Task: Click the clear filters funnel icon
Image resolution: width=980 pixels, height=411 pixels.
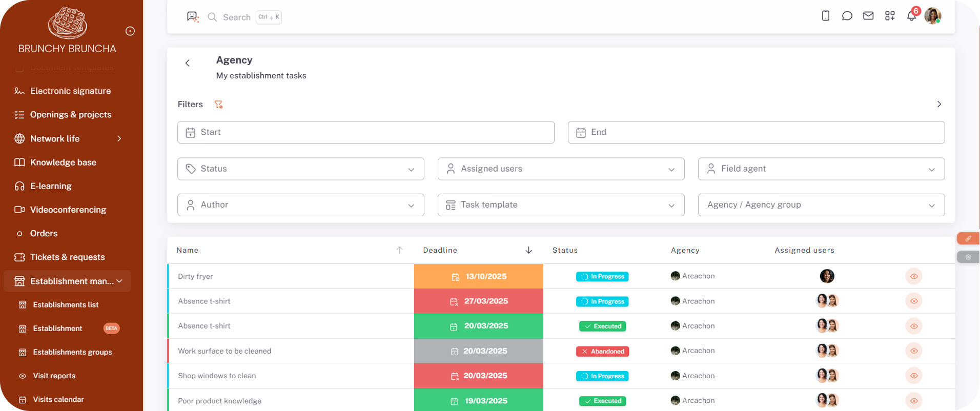Action: (x=219, y=105)
